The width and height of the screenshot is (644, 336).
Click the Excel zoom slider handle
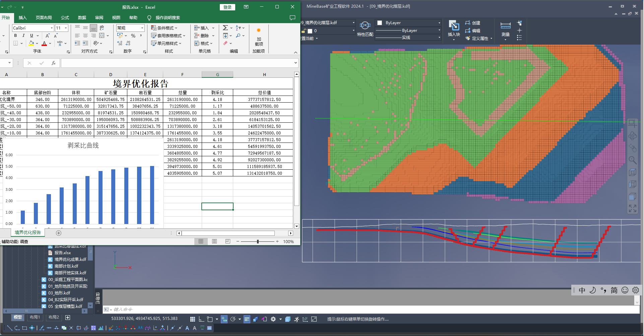point(258,241)
